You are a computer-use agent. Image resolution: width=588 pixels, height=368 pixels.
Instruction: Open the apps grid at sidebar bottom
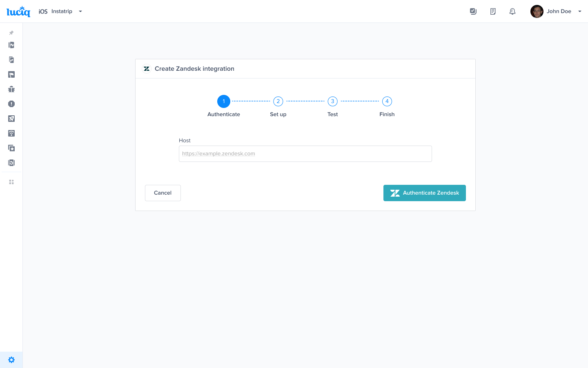[x=11, y=182]
